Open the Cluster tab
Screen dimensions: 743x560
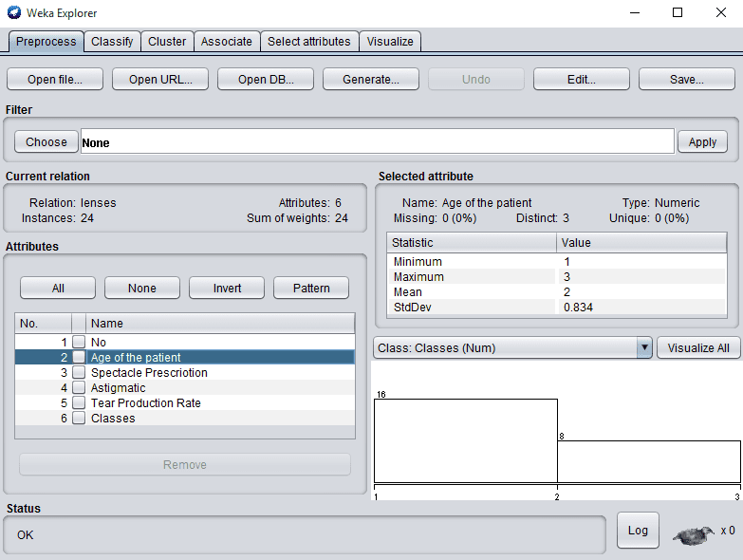point(167,41)
